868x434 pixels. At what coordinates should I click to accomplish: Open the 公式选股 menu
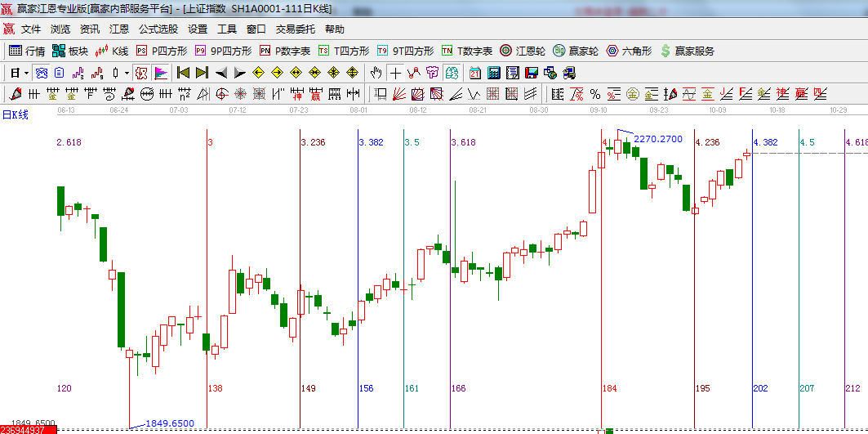point(158,29)
